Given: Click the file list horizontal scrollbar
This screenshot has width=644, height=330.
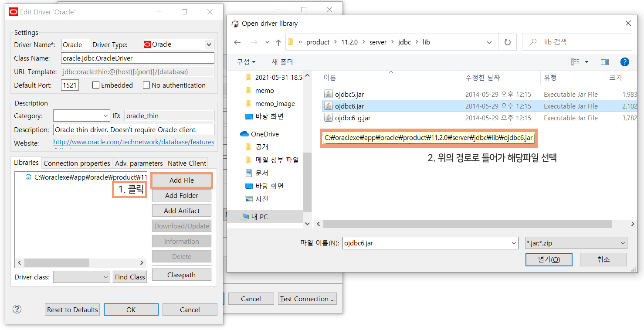Looking at the screenshot, I should tap(468, 224).
